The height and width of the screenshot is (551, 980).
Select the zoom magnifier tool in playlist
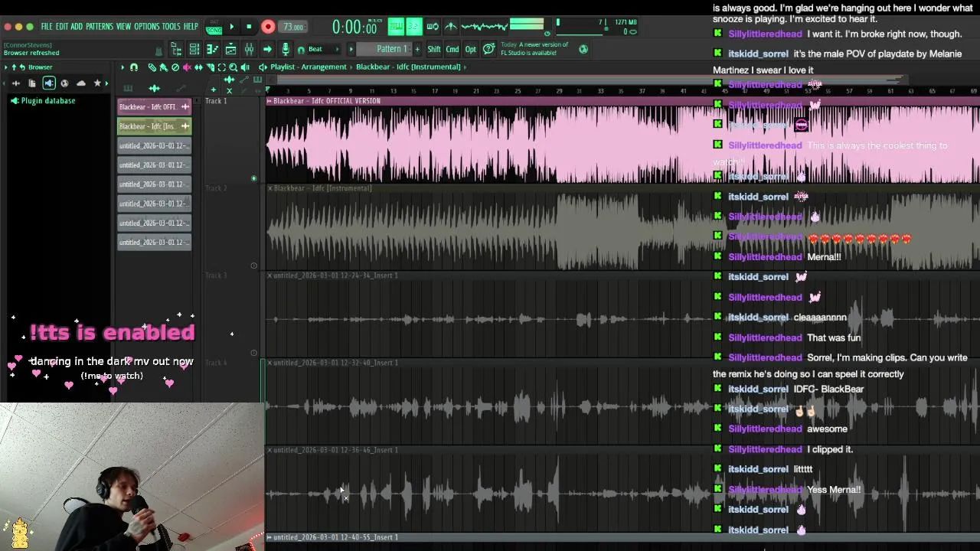tap(234, 67)
